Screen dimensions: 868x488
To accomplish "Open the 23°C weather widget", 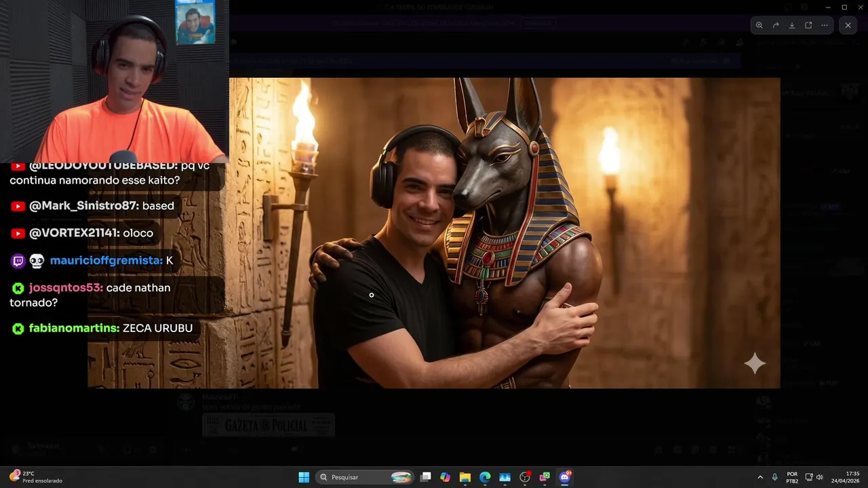I will (x=36, y=477).
